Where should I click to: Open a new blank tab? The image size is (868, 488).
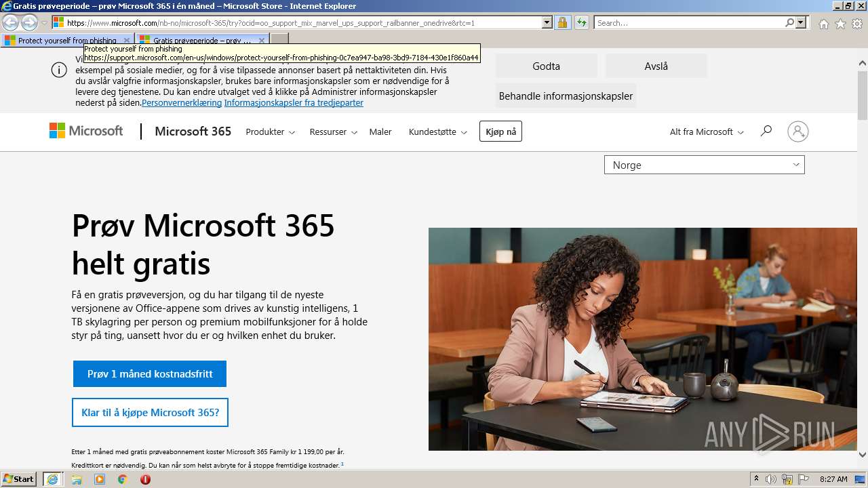pos(279,41)
